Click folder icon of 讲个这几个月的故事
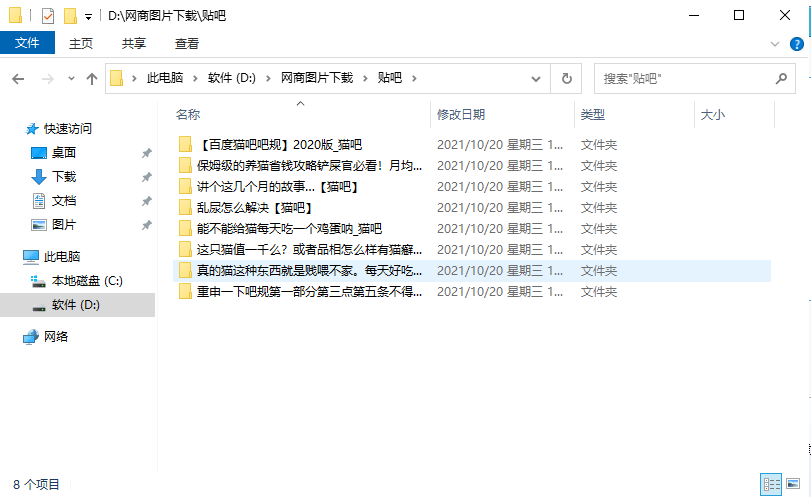The image size is (811, 497). point(185,187)
